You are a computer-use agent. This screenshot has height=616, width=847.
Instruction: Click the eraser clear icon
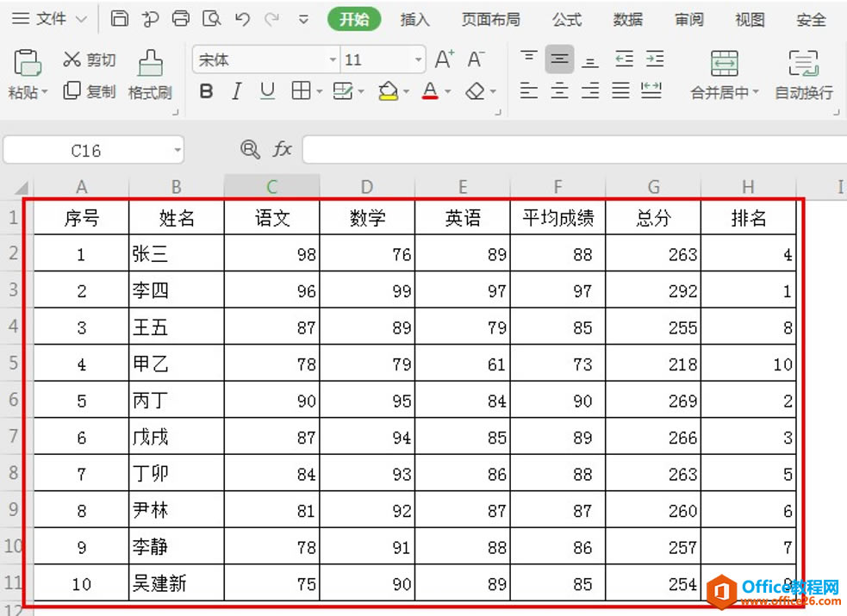tap(475, 90)
